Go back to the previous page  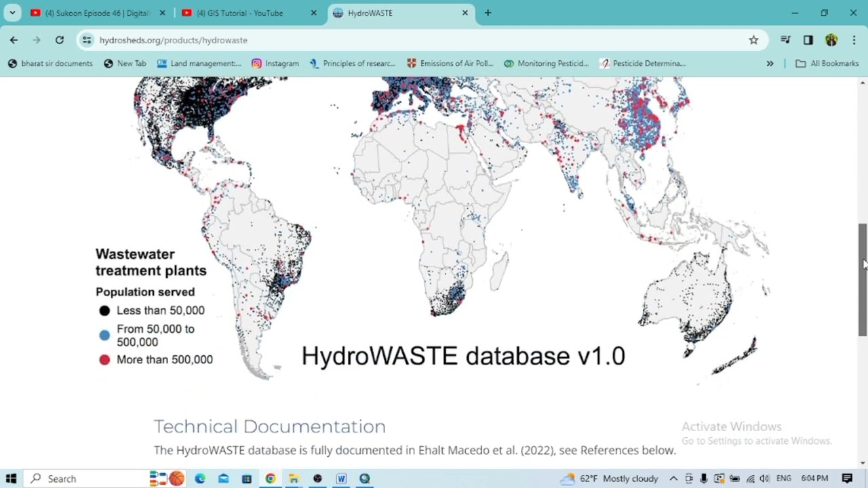[14, 40]
